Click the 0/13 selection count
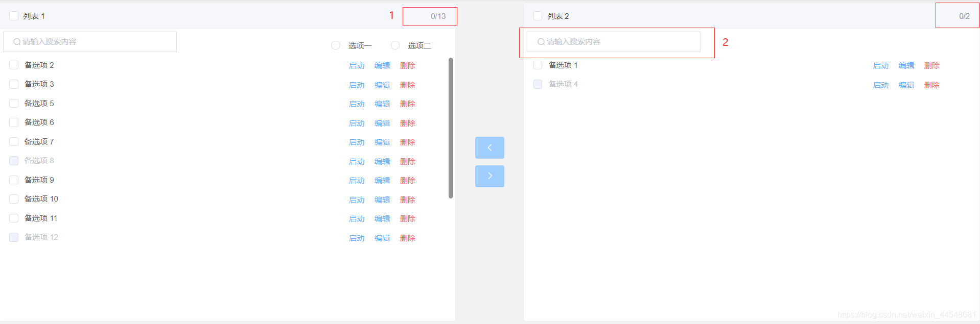 click(x=438, y=16)
